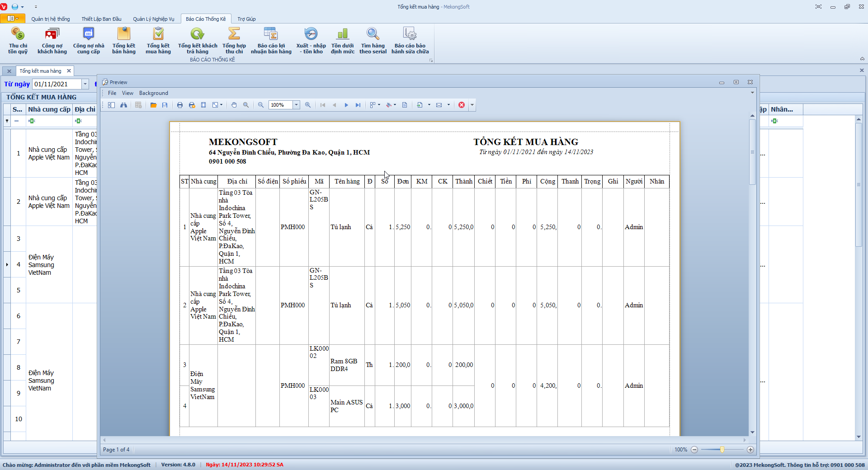This screenshot has height=470, width=868.
Task: Open the Từ ngày date dropdown
Action: click(x=85, y=84)
